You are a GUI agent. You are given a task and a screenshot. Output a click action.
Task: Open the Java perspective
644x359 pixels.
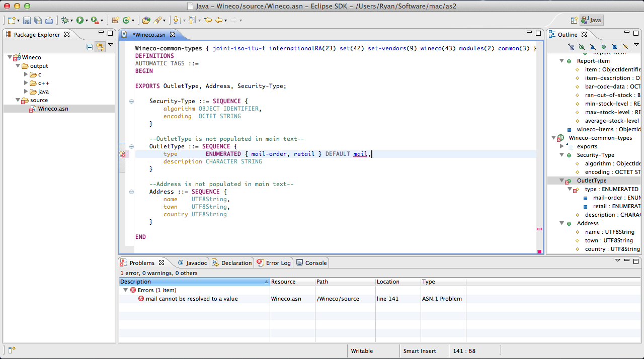[x=591, y=20]
